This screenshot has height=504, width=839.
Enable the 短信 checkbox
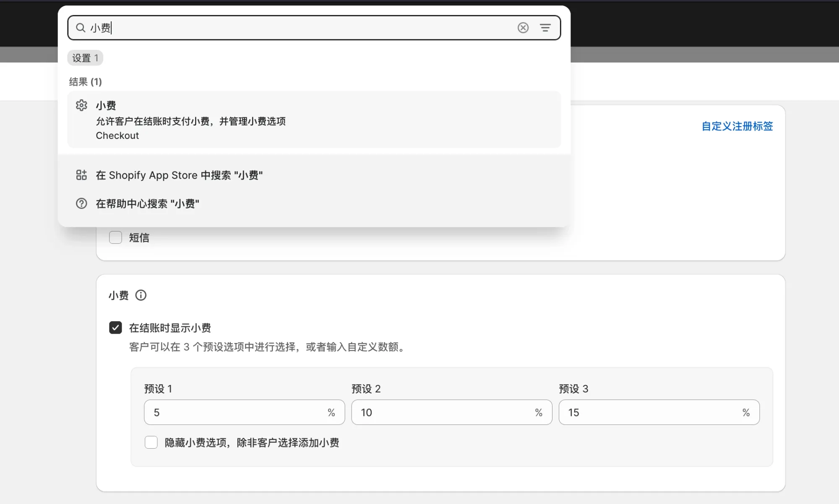click(x=115, y=237)
